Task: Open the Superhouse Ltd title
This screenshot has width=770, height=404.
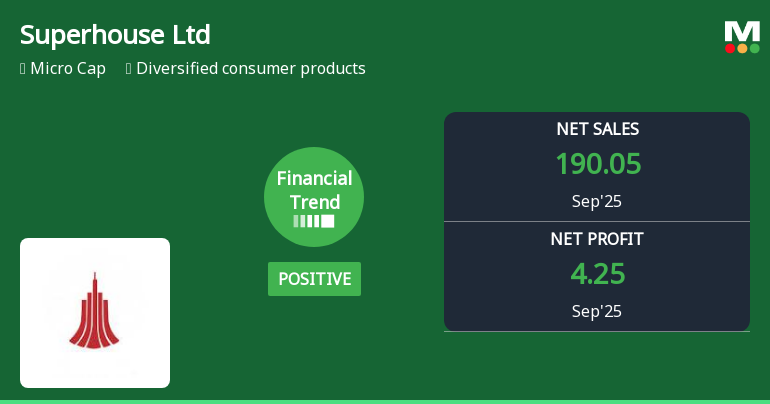Action: pyautogui.click(x=115, y=35)
